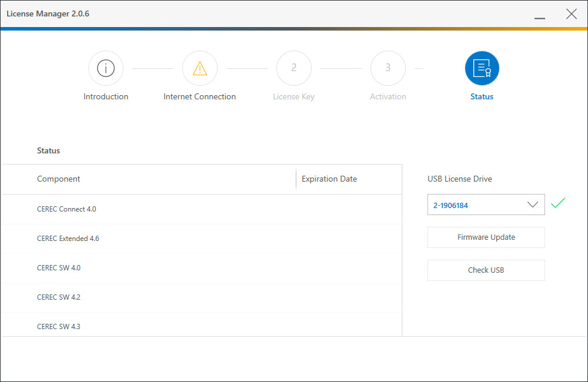Viewport: 588px width, 382px height.
Task: Go to License Key step circle
Action: click(x=294, y=68)
